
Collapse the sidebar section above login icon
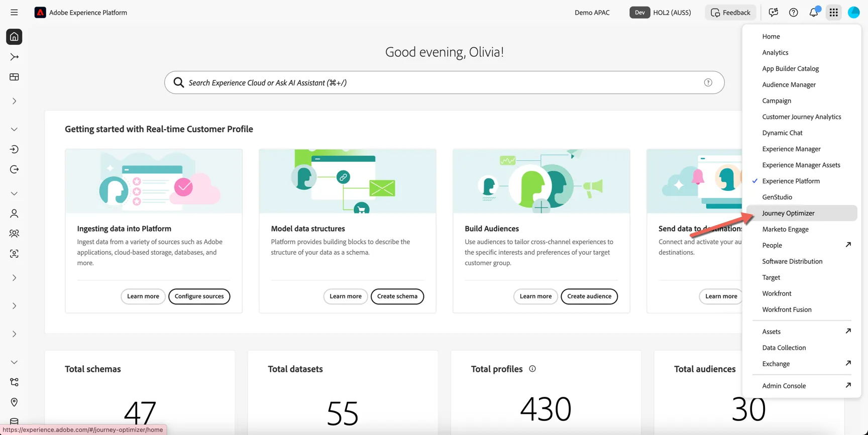14,129
